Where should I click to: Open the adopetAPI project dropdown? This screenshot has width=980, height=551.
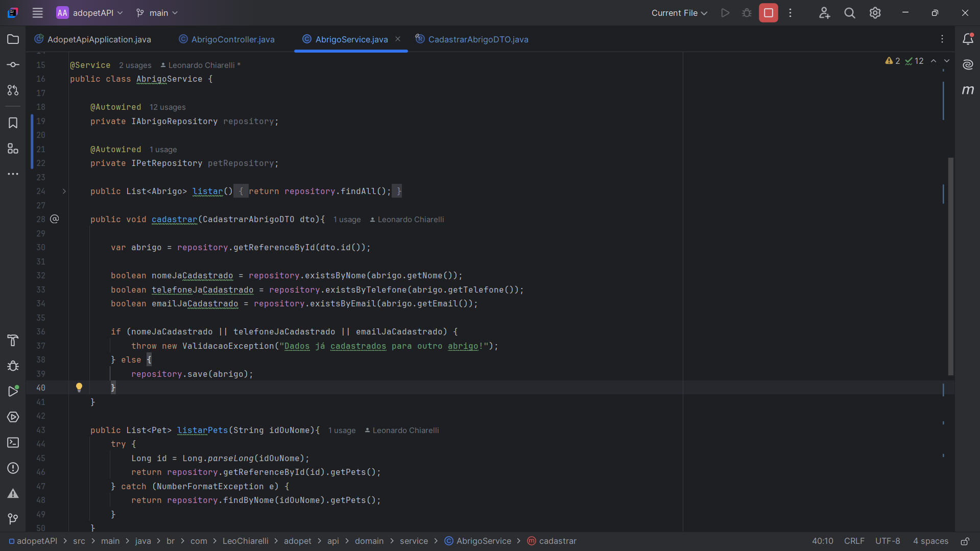(x=90, y=13)
